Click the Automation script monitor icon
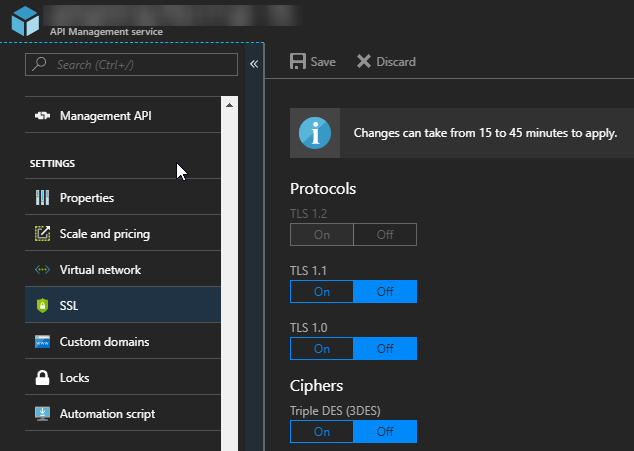634x451 pixels. tap(42, 413)
